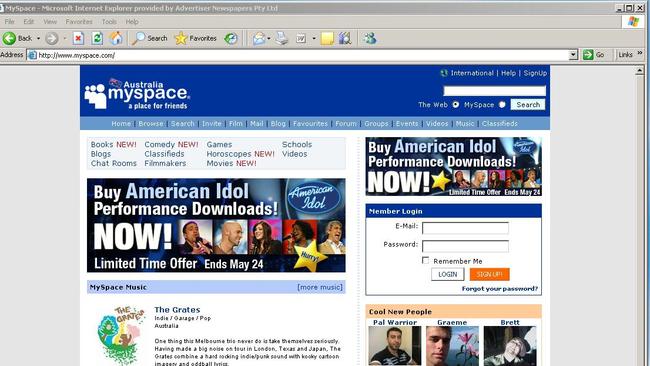Viewport: 650px width, 366px height.
Task: Open Pal Warrior's profile photo
Action: click(395, 346)
